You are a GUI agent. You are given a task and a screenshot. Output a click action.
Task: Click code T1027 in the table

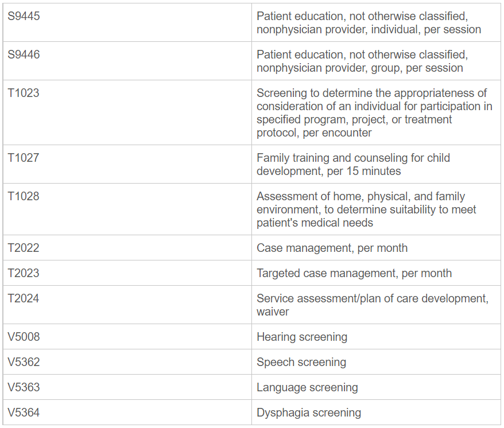coord(24,158)
